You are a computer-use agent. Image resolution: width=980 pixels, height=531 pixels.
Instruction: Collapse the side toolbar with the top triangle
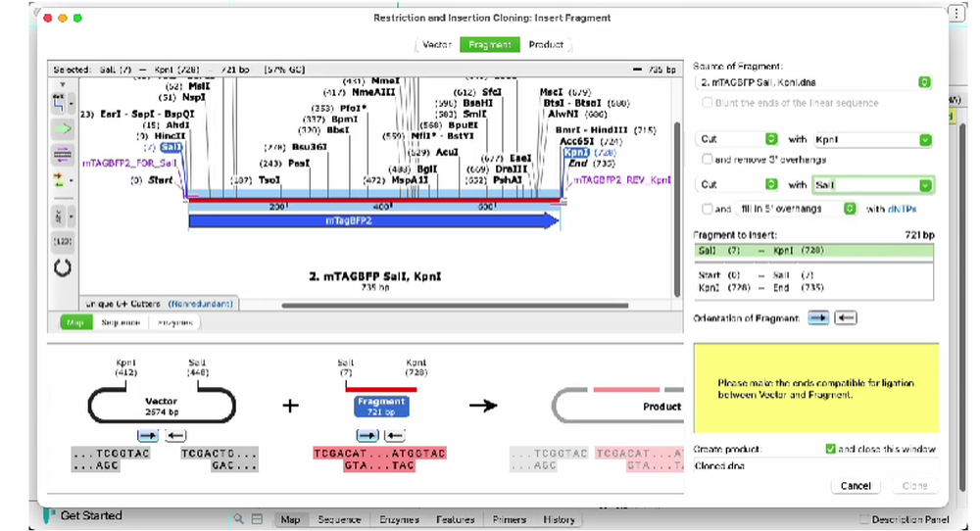pyautogui.click(x=63, y=84)
